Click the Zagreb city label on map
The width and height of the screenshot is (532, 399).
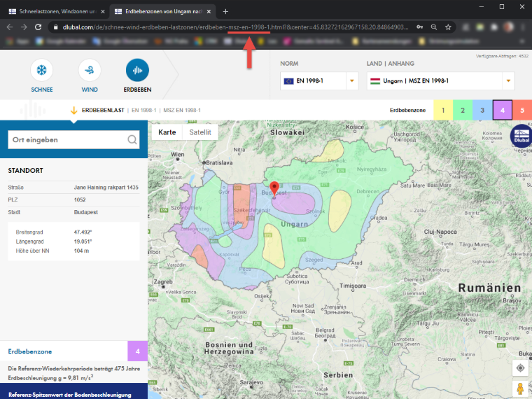pyautogui.click(x=163, y=281)
